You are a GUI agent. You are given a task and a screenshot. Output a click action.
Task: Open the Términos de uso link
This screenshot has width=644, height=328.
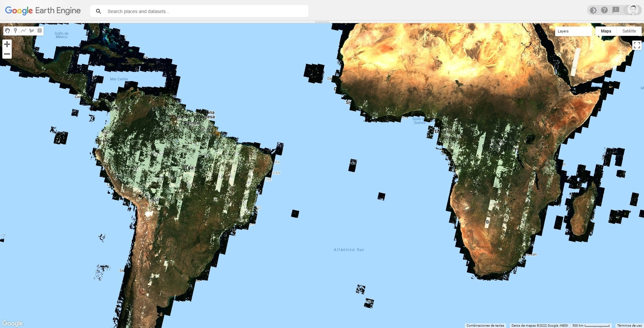coord(629,325)
